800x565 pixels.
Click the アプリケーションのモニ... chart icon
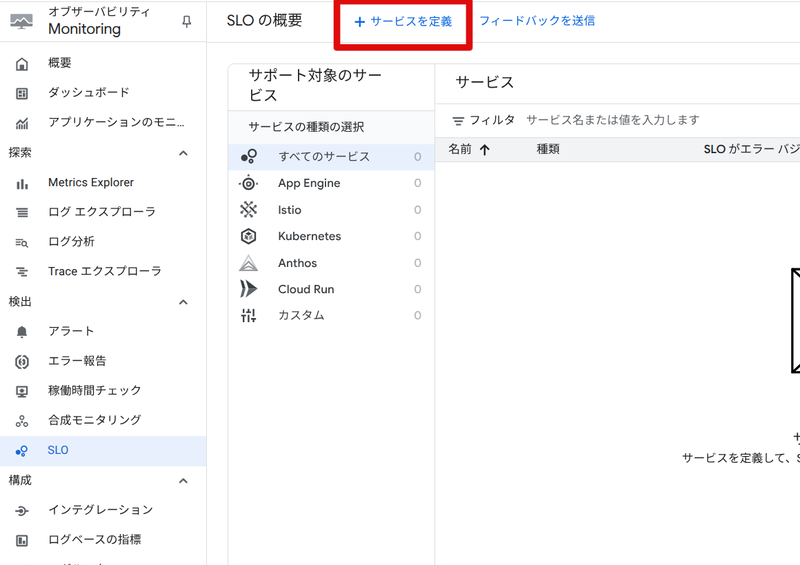[x=22, y=123]
